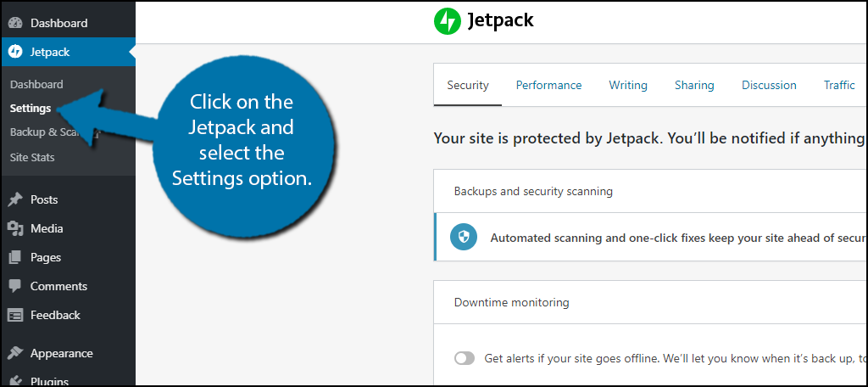The width and height of the screenshot is (868, 387).
Task: Open the Writing settings tab
Action: [x=627, y=85]
